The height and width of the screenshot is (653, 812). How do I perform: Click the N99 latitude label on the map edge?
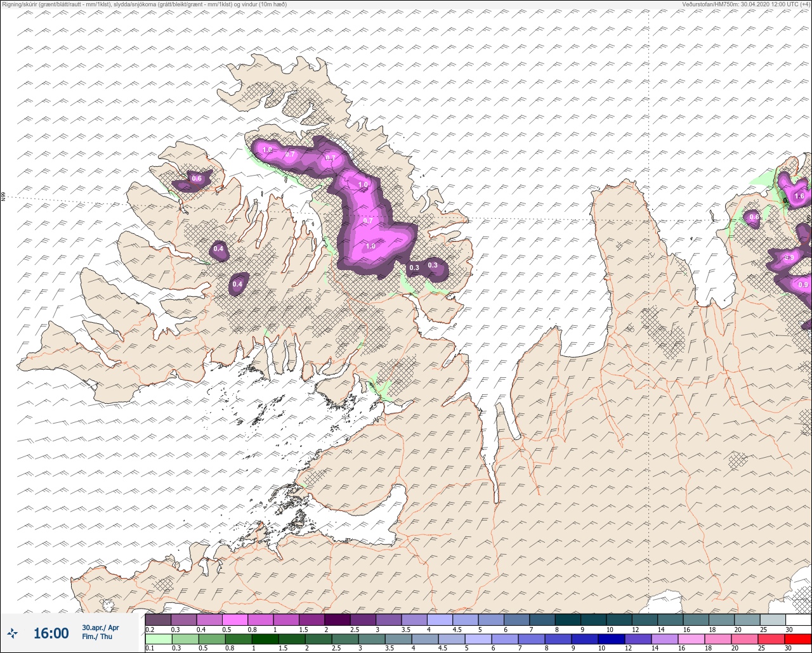coord(3,197)
